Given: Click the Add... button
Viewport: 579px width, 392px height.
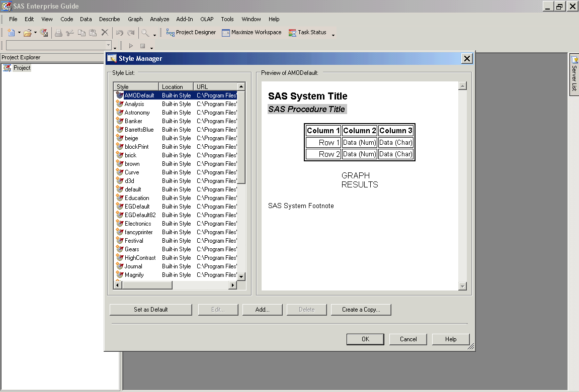Looking at the screenshot, I should pos(262,310).
